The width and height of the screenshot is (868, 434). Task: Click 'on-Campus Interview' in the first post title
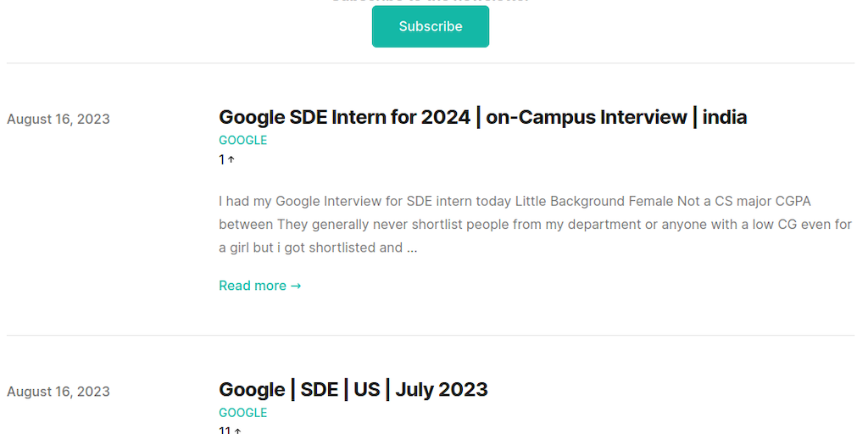click(x=587, y=117)
